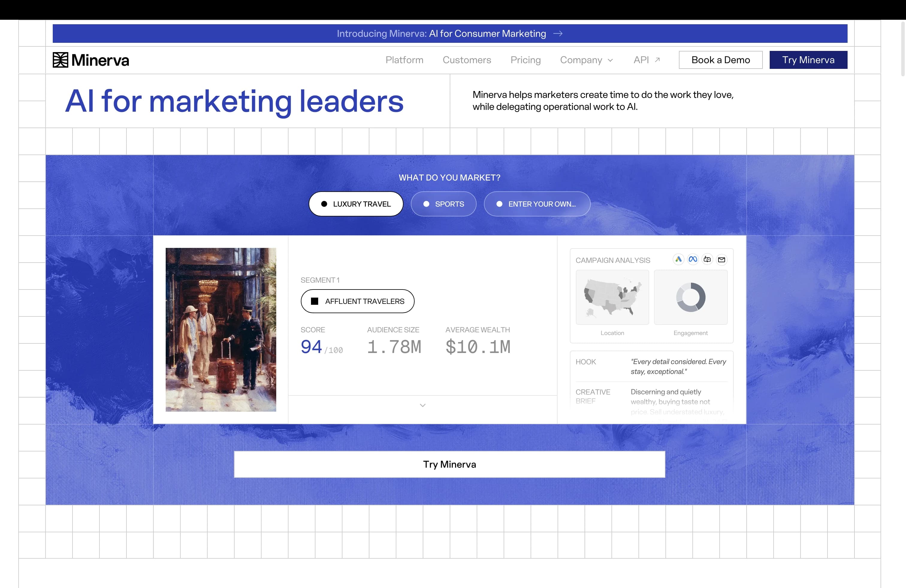The width and height of the screenshot is (906, 588).
Task: Choose the LUXURY TRAVEL market option
Action: tap(356, 204)
